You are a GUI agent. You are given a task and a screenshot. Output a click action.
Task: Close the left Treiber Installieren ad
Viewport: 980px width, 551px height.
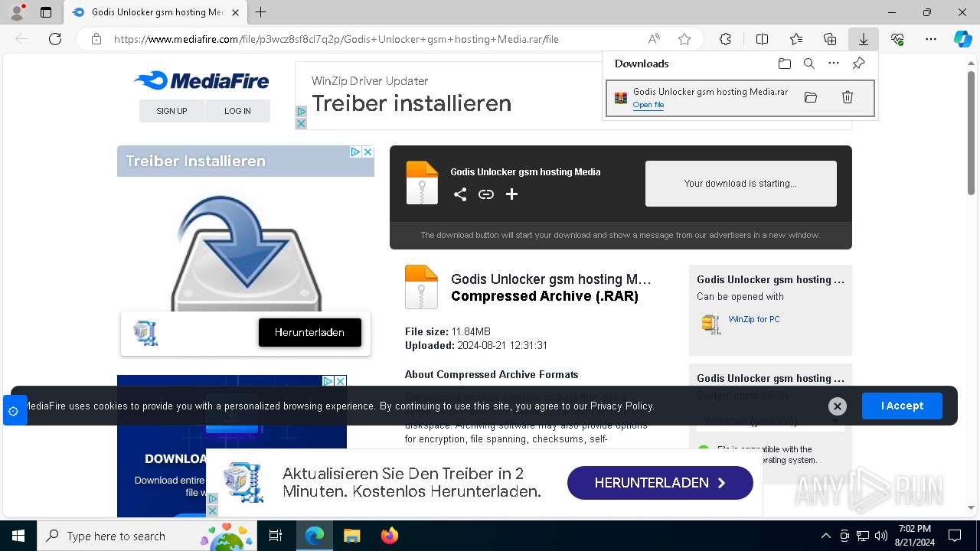point(367,152)
